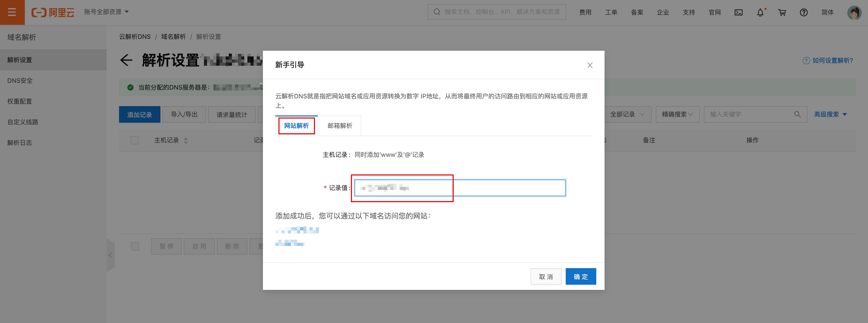Open the 全部记录 filter dropdown

(x=627, y=114)
